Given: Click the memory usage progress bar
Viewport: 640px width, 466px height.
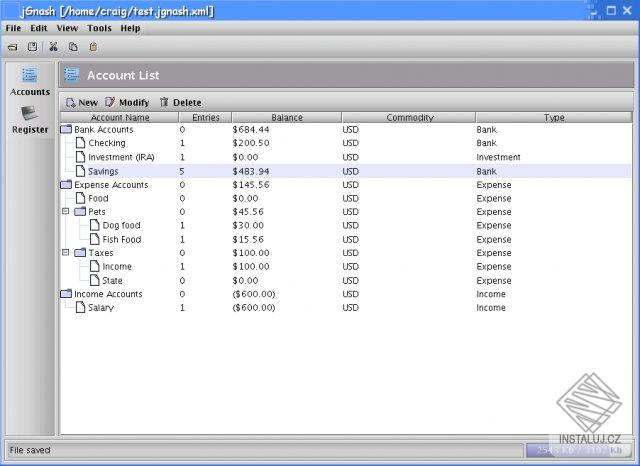Looking at the screenshot, I should point(580,450).
